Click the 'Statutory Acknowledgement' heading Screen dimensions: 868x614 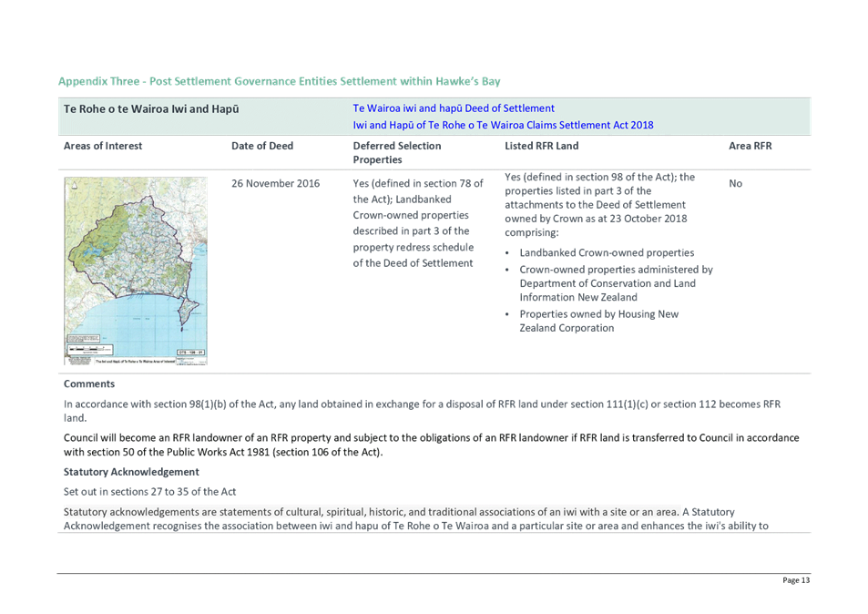(x=131, y=472)
